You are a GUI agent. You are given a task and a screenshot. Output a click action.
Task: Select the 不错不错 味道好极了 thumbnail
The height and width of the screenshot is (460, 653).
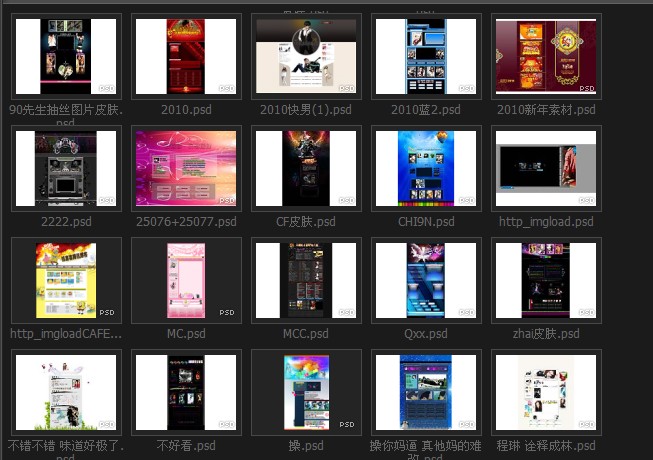(66, 392)
